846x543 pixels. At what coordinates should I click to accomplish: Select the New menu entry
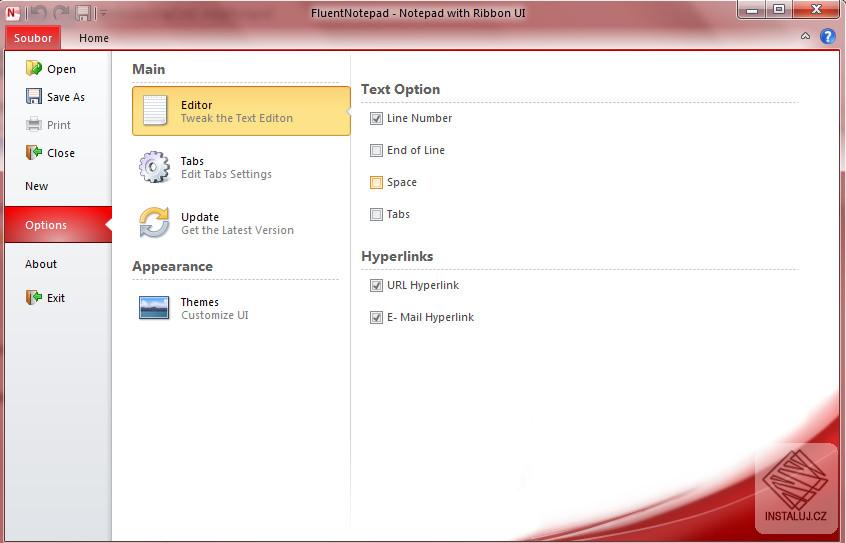[x=58, y=186]
